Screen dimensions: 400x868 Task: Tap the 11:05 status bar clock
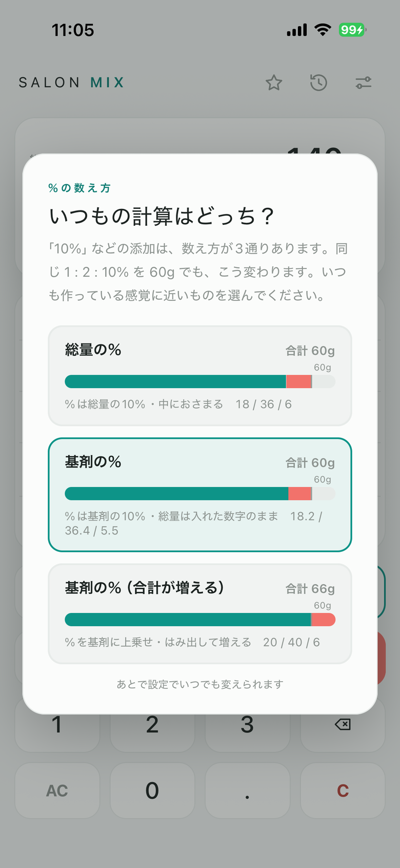pos(73,30)
